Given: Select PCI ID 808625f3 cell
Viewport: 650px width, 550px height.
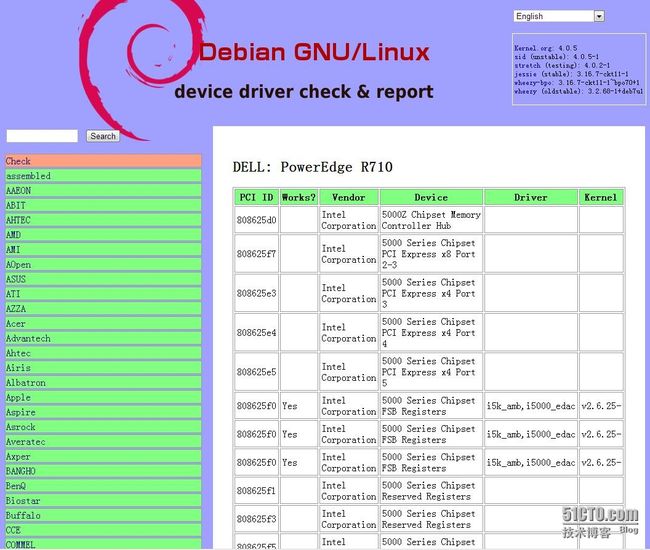Looking at the screenshot, I should click(256, 519).
